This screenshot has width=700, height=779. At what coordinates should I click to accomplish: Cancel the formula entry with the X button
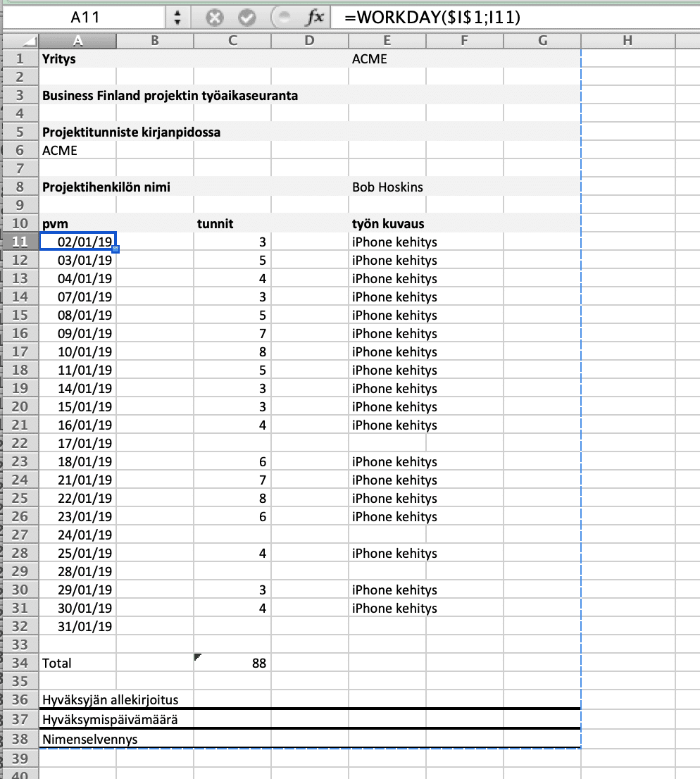click(x=215, y=18)
